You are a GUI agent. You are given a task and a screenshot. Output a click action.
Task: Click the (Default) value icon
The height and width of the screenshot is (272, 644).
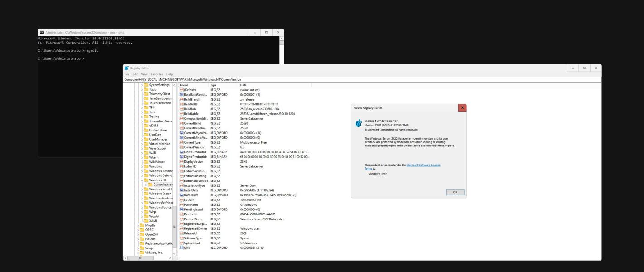(x=182, y=90)
